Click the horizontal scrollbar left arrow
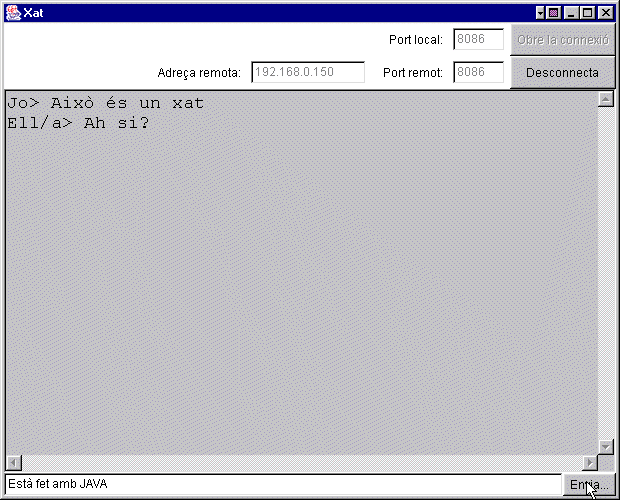Image resolution: width=620 pixels, height=500 pixels. point(14,462)
